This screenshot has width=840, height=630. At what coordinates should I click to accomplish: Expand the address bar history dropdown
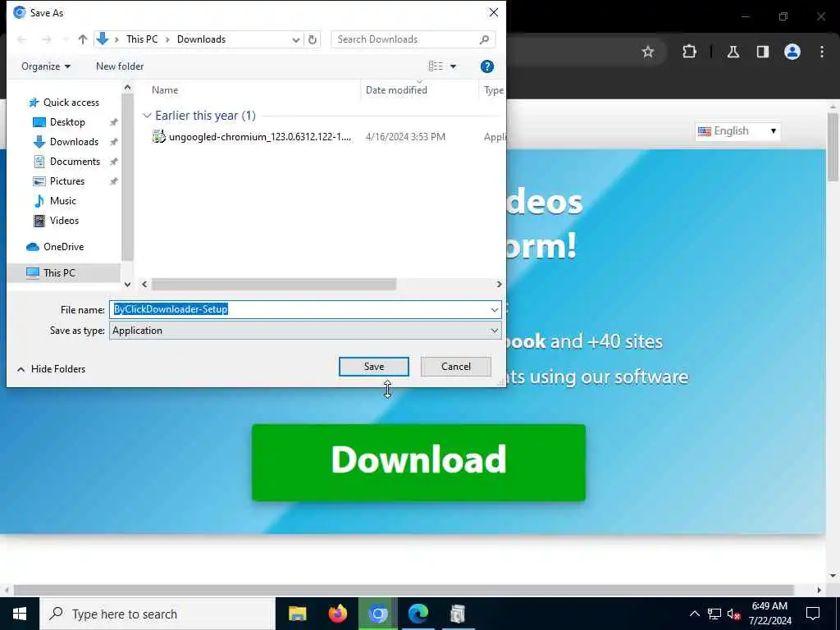coord(295,39)
